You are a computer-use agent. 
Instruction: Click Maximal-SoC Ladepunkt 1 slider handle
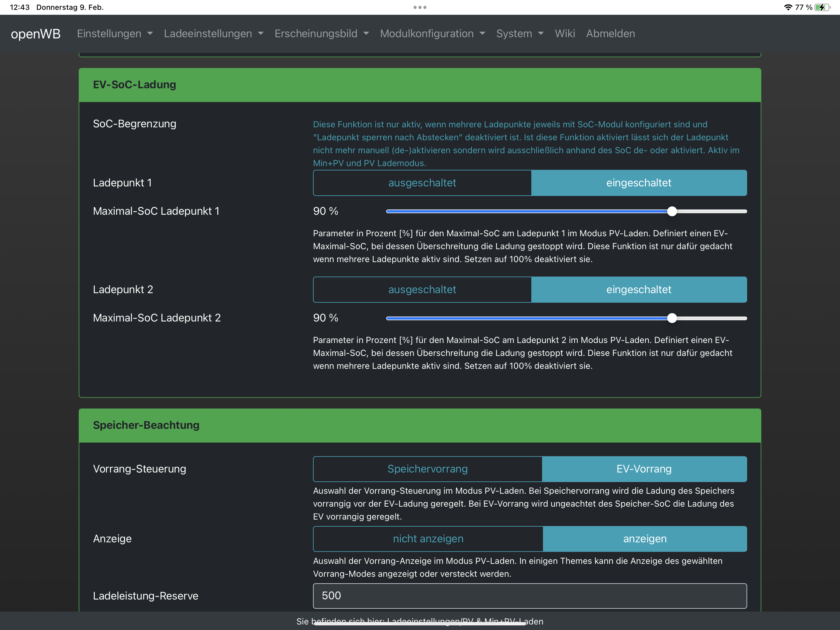coord(672,211)
